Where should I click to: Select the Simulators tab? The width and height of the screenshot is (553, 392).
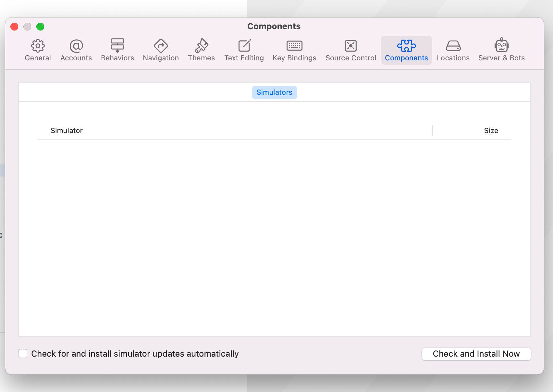[274, 92]
